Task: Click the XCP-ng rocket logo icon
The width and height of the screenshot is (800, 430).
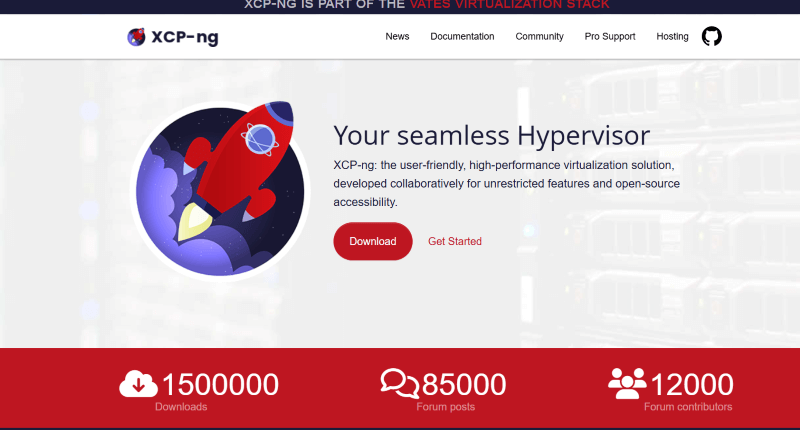Action: (x=136, y=37)
